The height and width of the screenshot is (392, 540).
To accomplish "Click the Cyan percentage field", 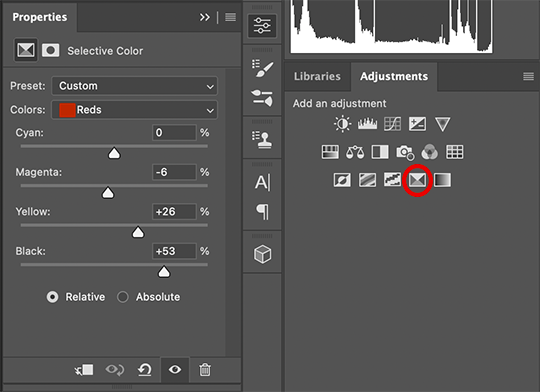I will [174, 133].
